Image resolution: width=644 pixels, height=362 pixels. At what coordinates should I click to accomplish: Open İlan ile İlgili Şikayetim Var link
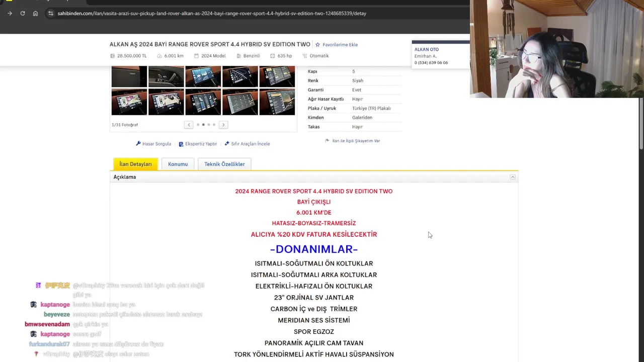[x=356, y=141]
